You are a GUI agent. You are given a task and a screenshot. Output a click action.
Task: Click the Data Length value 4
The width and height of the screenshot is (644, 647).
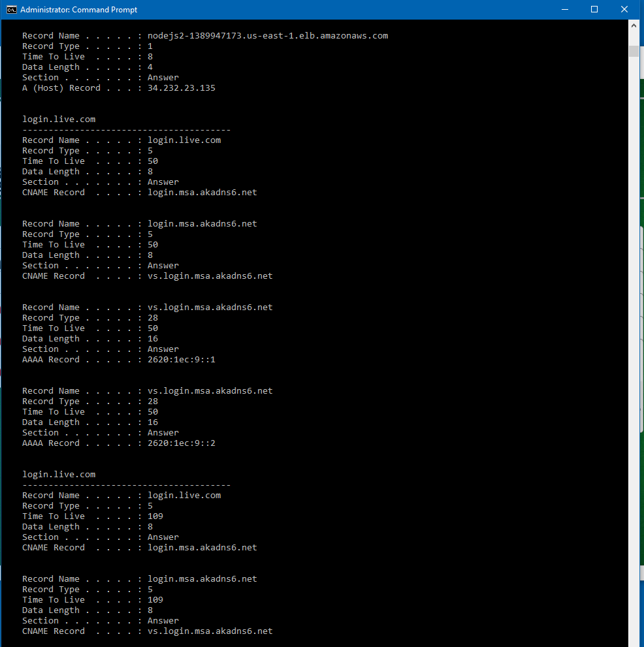(x=150, y=67)
